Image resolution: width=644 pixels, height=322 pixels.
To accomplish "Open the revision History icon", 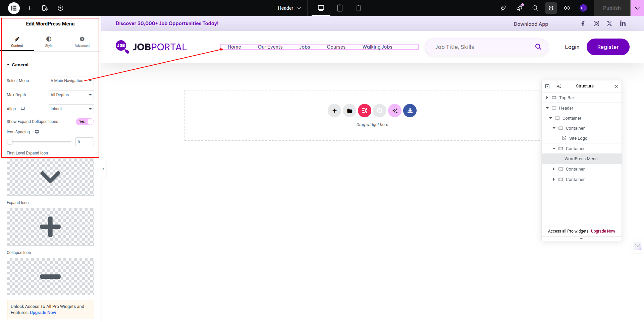I will tap(60, 8).
